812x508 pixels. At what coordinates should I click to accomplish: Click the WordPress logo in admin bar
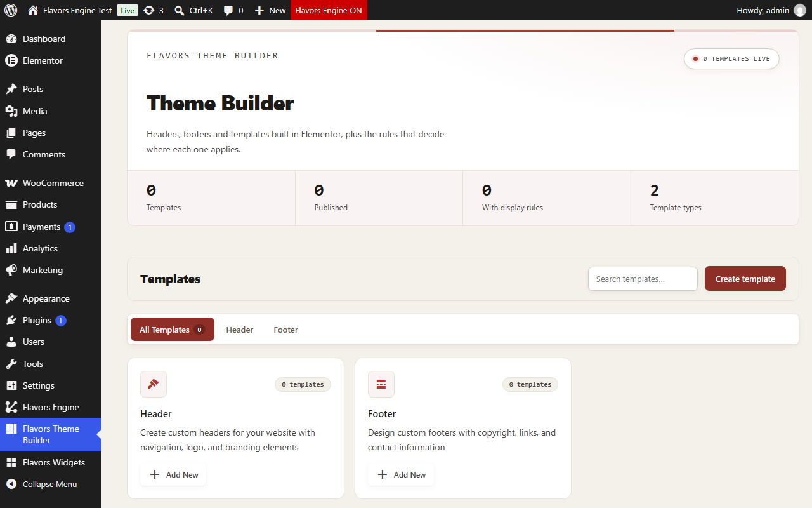click(11, 10)
